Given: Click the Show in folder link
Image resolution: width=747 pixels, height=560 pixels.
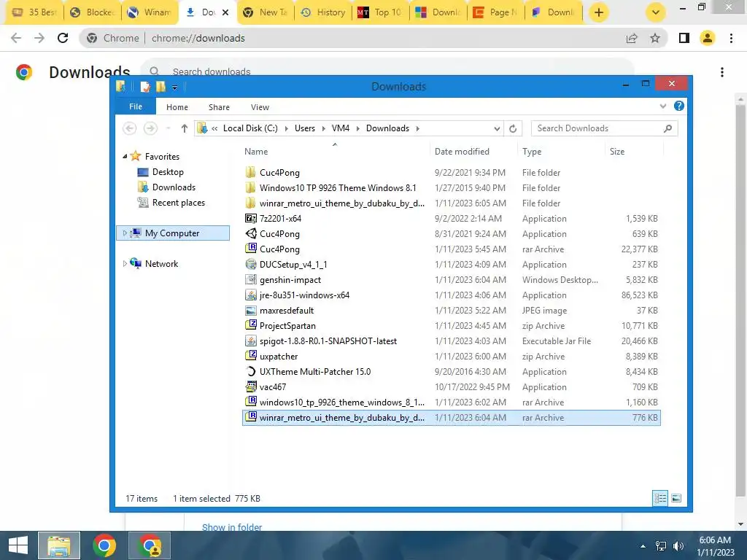Looking at the screenshot, I should click(232, 526).
